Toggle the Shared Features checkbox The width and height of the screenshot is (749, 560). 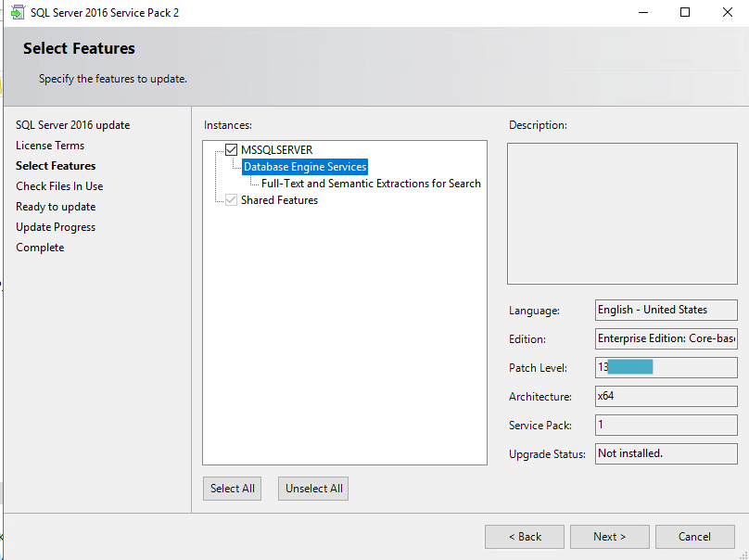point(231,199)
